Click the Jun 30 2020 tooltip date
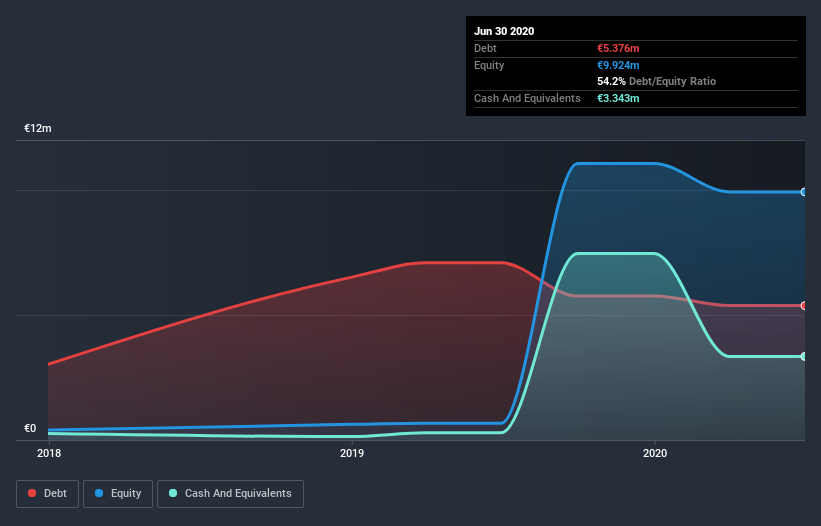 [x=504, y=31]
